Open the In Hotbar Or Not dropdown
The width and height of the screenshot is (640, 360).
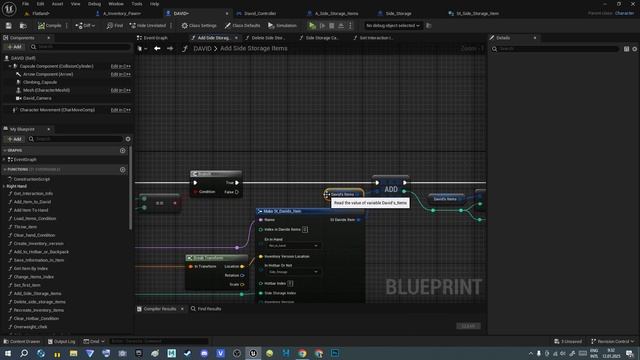(293, 272)
